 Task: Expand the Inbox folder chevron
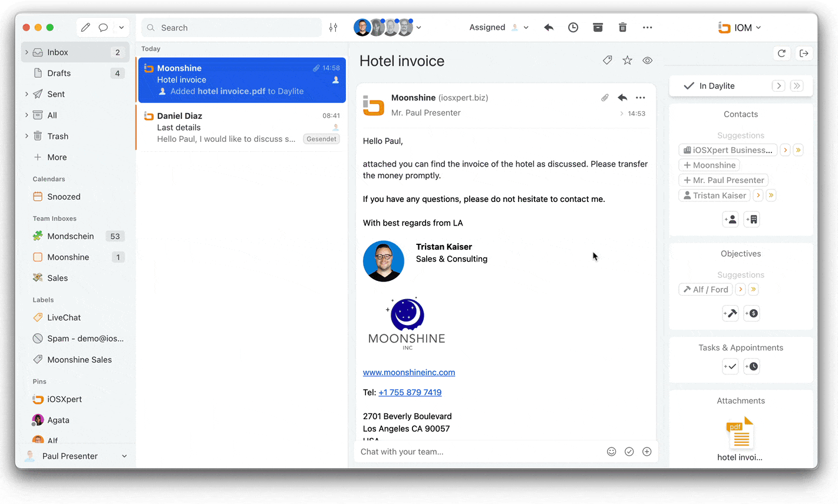(x=26, y=52)
